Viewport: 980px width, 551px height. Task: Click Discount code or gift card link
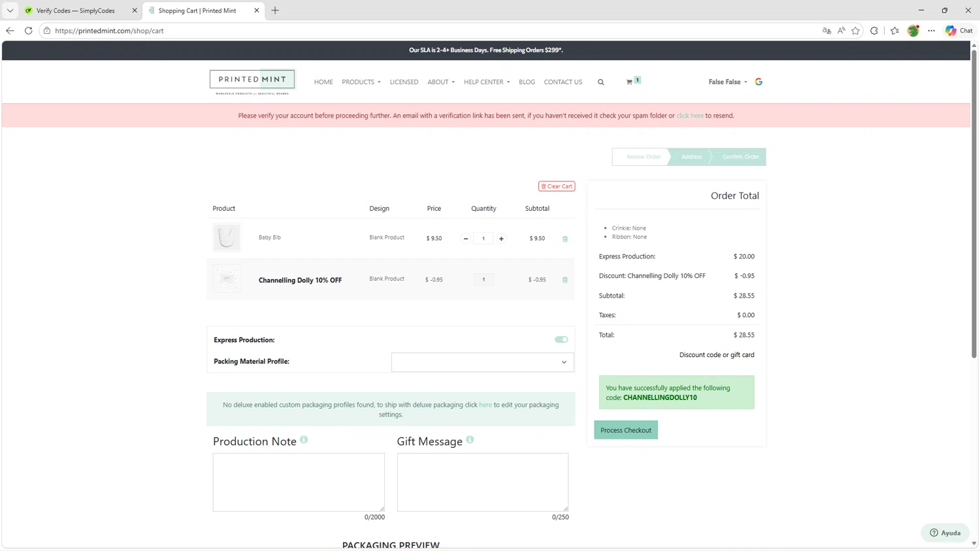(x=717, y=355)
